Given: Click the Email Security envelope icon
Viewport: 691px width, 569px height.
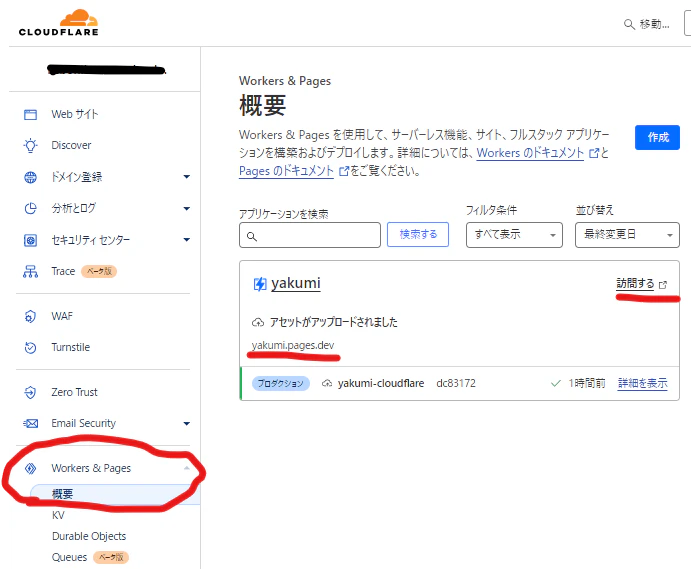Looking at the screenshot, I should (30, 424).
